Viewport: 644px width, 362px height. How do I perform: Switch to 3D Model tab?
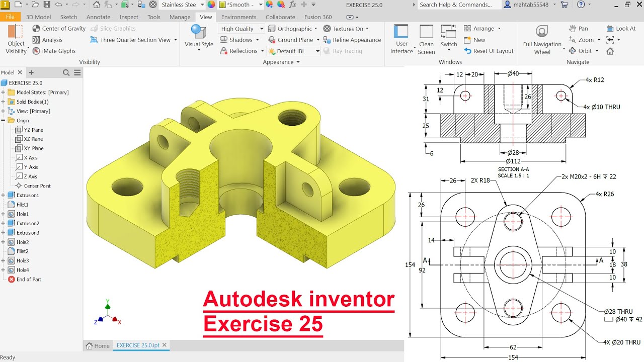click(x=38, y=17)
